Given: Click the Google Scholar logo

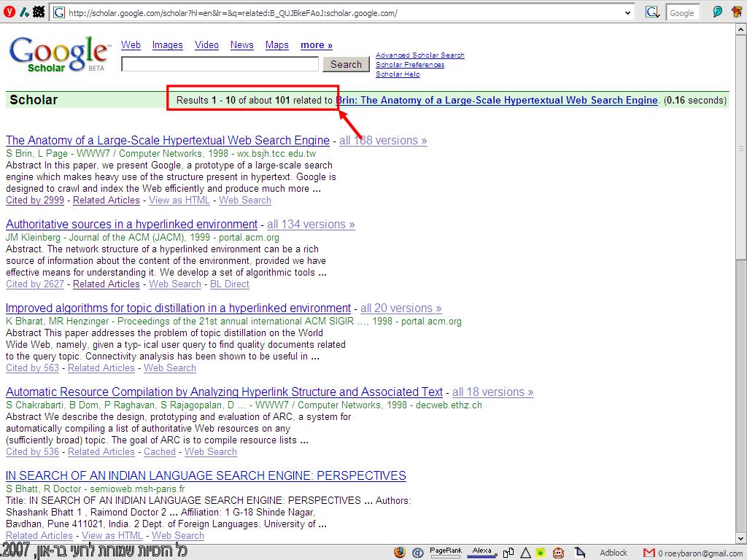Looking at the screenshot, I should click(x=59, y=54).
